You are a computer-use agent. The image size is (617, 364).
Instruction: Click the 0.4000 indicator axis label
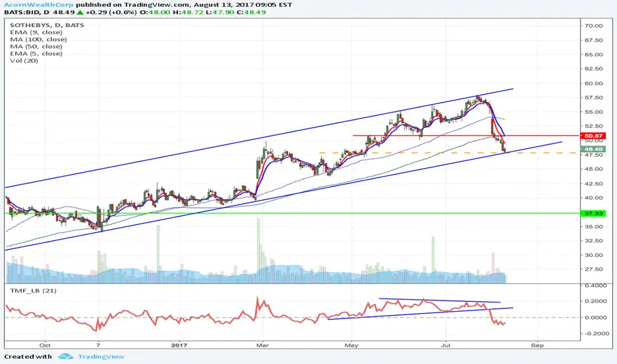point(595,285)
